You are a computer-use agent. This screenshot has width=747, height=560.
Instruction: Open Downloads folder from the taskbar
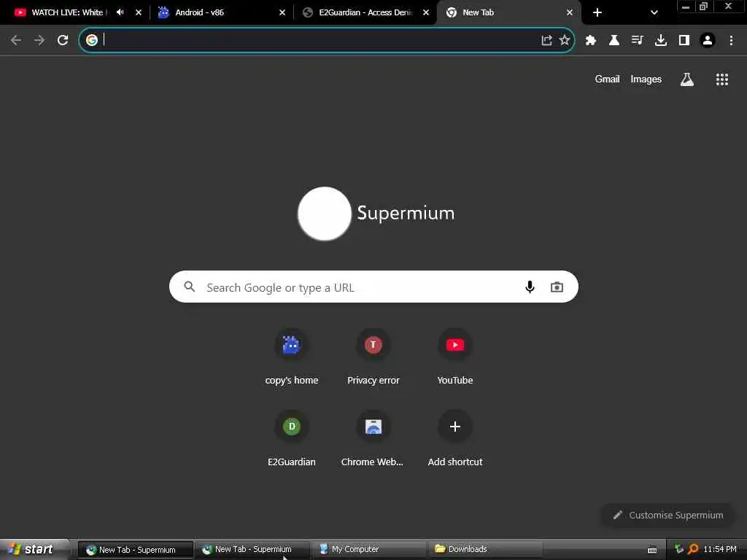coord(485,550)
